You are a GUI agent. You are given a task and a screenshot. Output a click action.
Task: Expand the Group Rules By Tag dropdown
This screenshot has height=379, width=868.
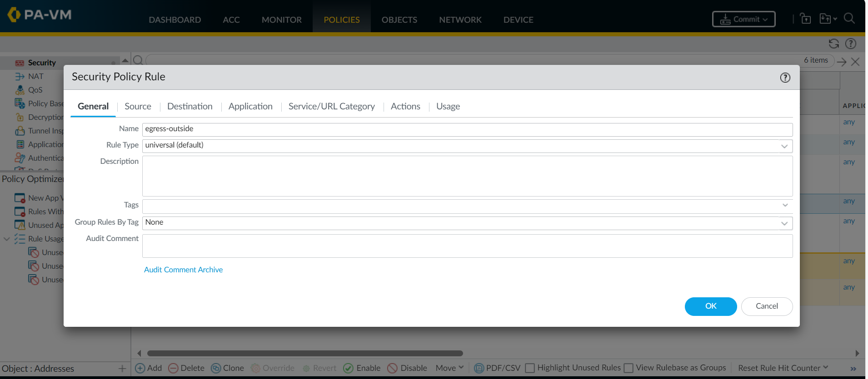(x=784, y=223)
